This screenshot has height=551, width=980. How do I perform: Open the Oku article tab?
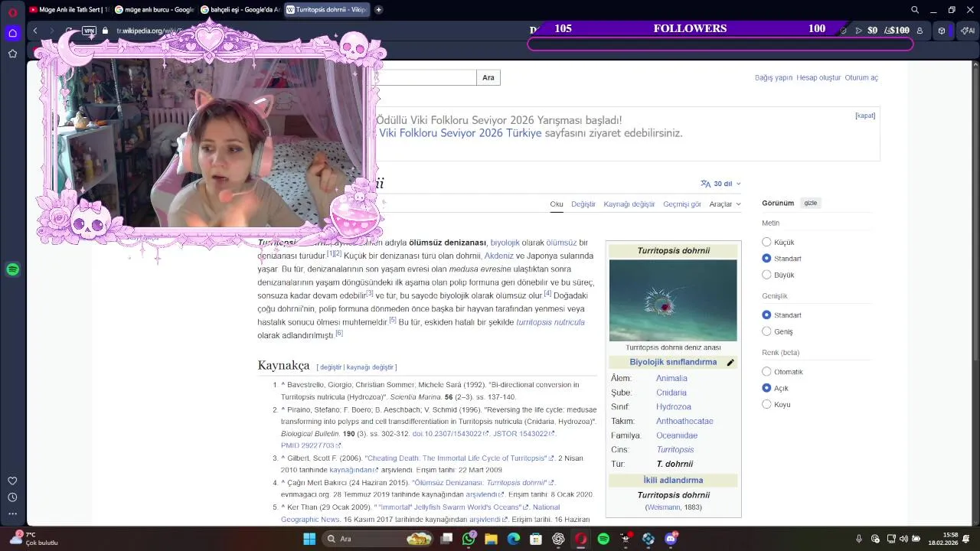pyautogui.click(x=557, y=204)
